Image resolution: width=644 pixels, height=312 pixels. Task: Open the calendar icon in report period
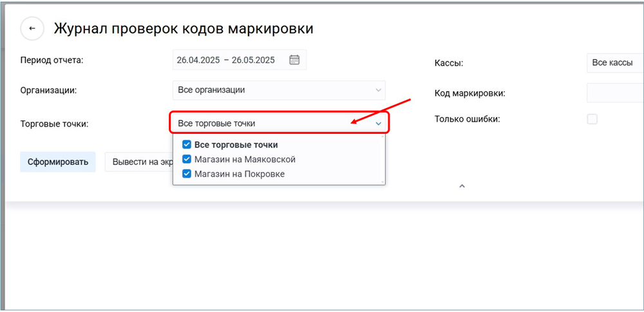point(294,60)
